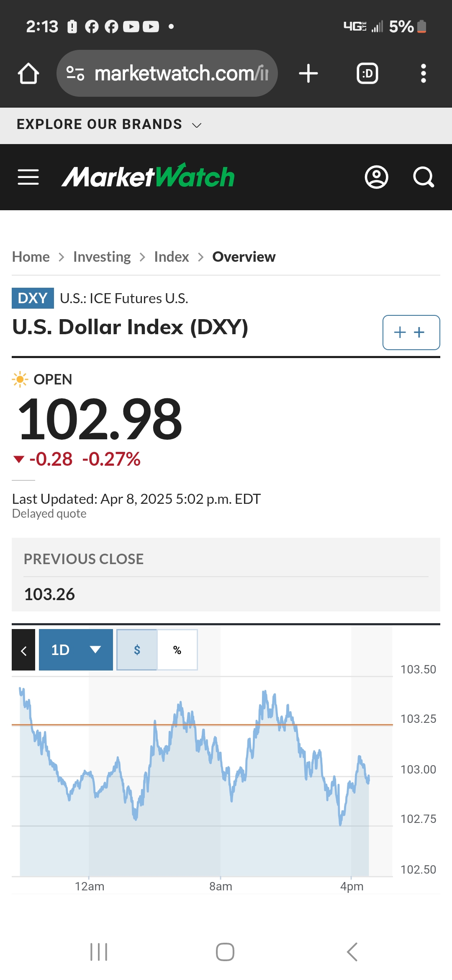
Task: Switch chart to percent display
Action: coord(177,650)
